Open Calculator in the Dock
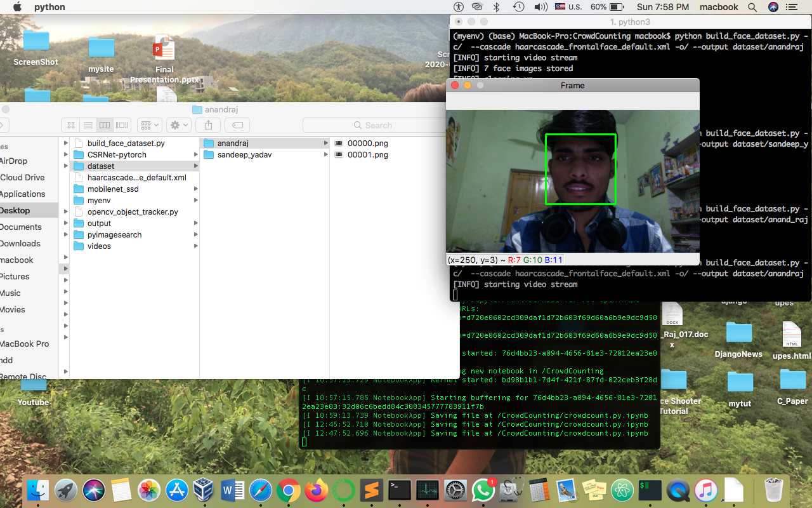This screenshot has width=812, height=508. pos(539,490)
